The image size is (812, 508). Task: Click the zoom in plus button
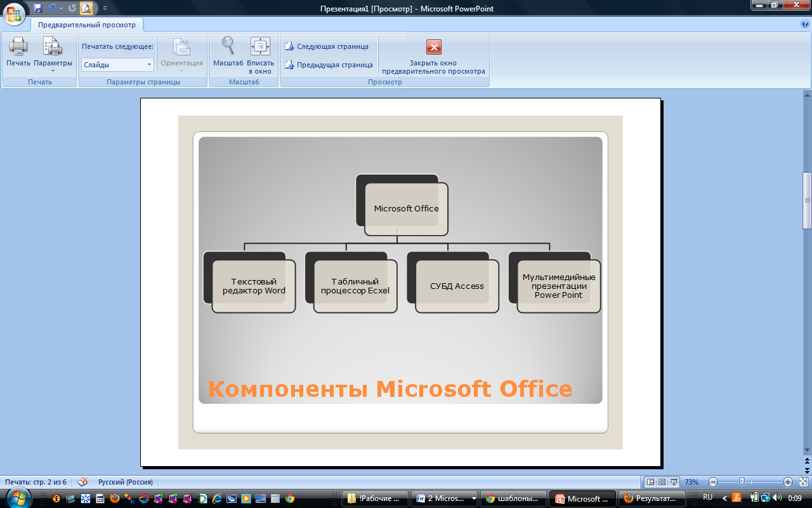[x=788, y=482]
